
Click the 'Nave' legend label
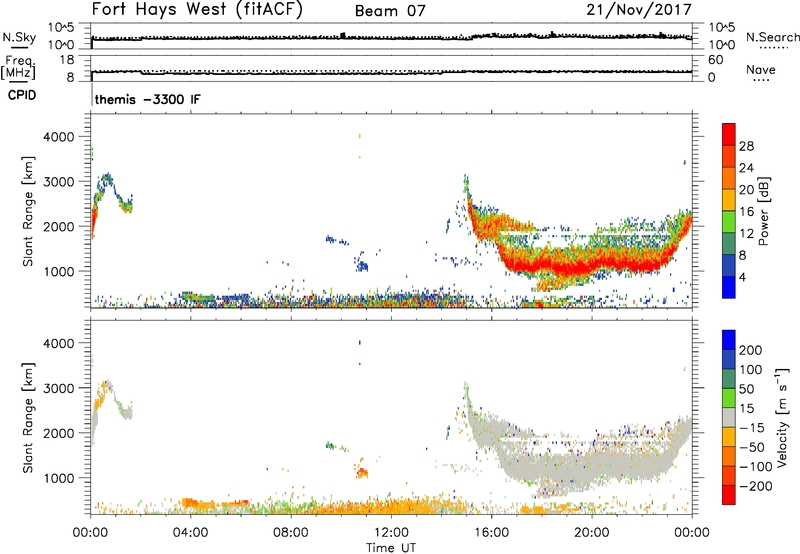pos(761,69)
